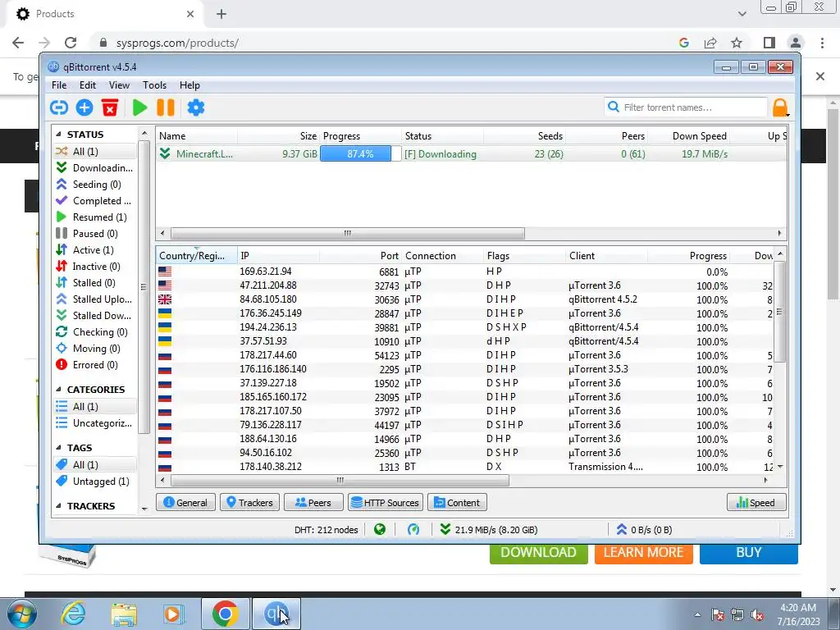Screen dimensions: 840x630
Task: Click the orange lock icon
Action: tap(780, 107)
